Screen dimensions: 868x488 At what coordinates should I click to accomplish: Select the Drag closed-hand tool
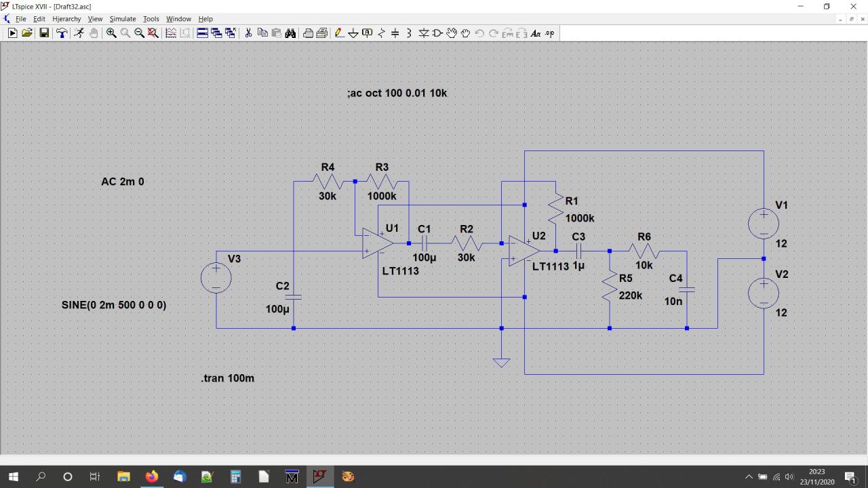(x=466, y=33)
